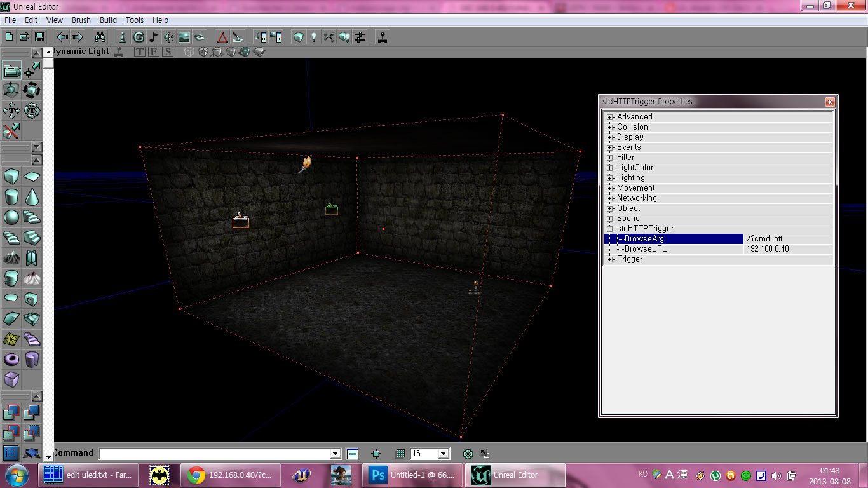Open the 2D Shape Editor triangle icon
Viewport: 868px width, 488px height.
(x=222, y=37)
